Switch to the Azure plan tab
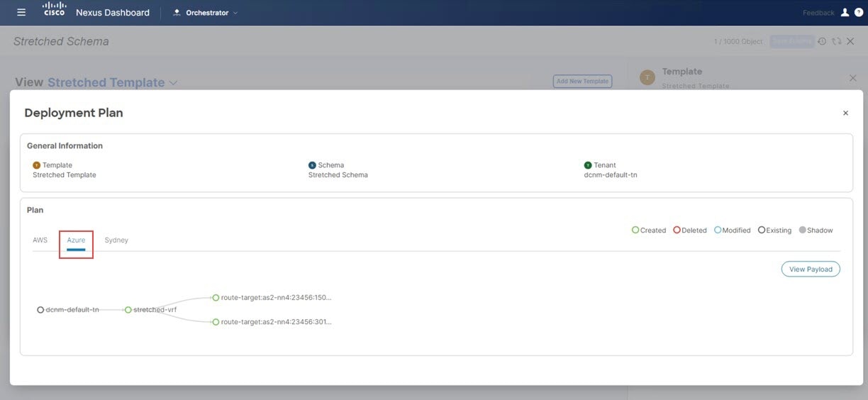The height and width of the screenshot is (400, 868). pyautogui.click(x=76, y=241)
